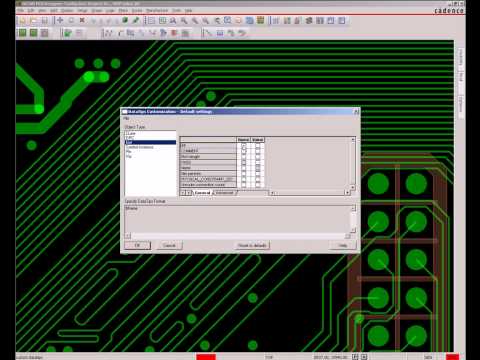Click the green pin toolbar icon

pos(136,20)
